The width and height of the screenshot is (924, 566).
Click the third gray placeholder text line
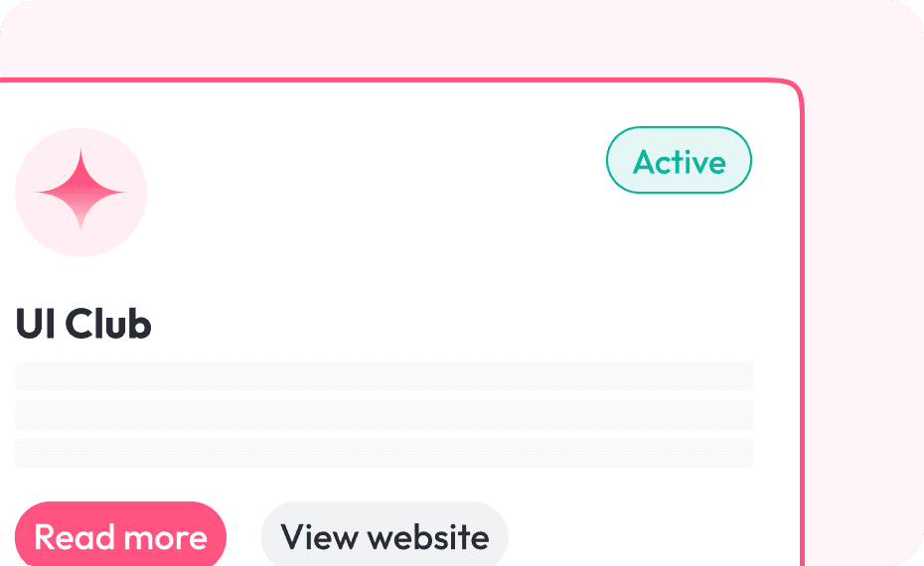[x=385, y=453]
